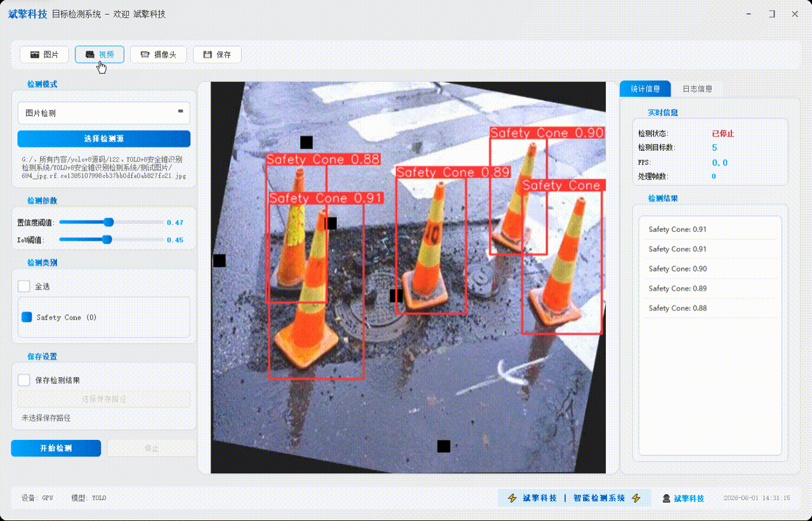
Task: Switch to the 统计信息 tab
Action: (x=645, y=89)
